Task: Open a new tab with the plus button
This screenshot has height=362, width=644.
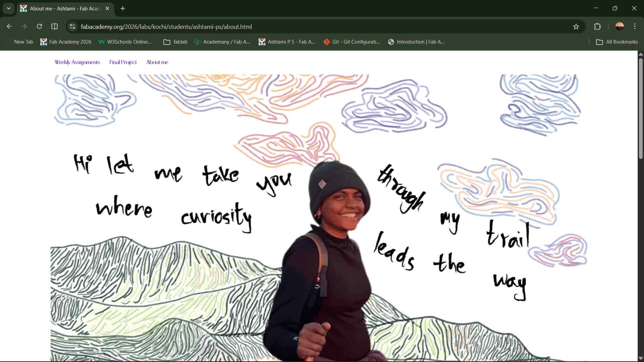Action: click(x=123, y=8)
